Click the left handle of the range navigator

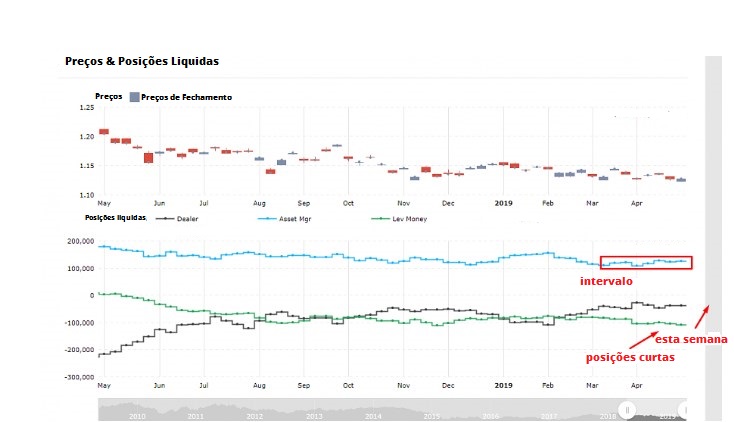click(x=627, y=409)
